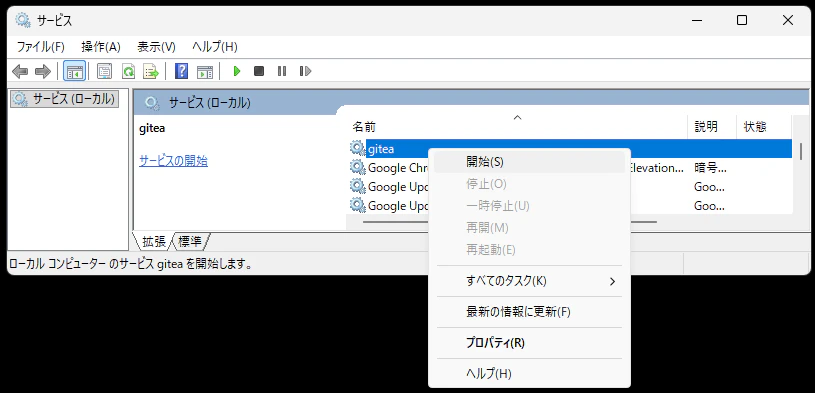815x393 pixels.
Task: Click the horizontal scrollbar of service list
Action: point(509,222)
